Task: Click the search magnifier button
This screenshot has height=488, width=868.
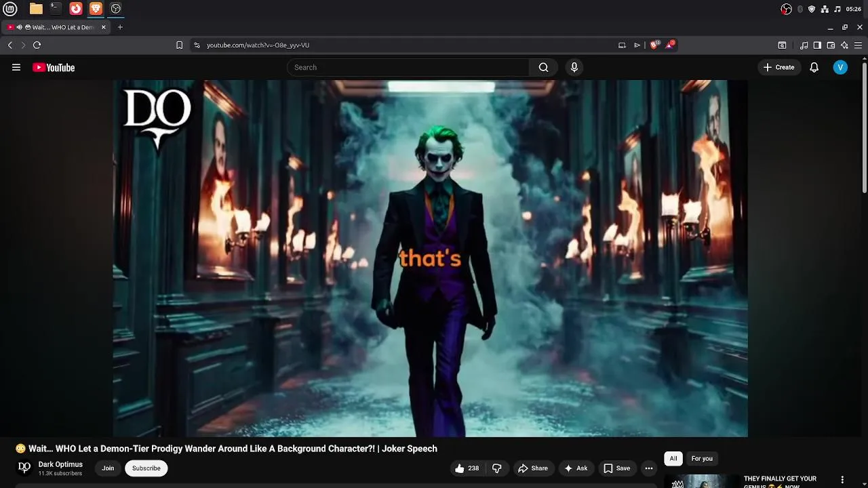Action: pyautogui.click(x=543, y=67)
